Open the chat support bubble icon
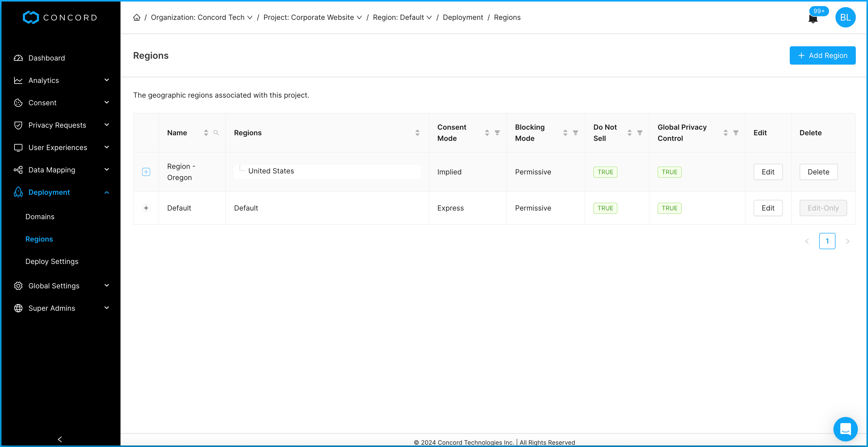868x447 pixels. 845,429
